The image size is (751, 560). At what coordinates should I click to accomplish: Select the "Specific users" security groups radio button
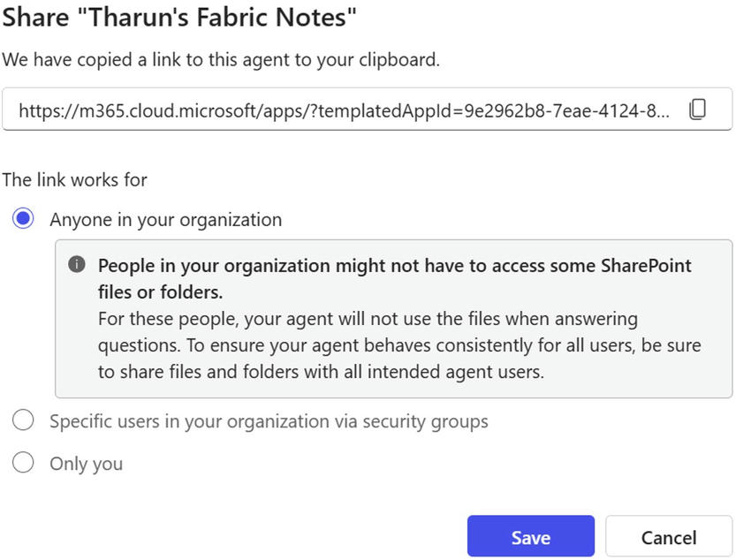click(24, 421)
